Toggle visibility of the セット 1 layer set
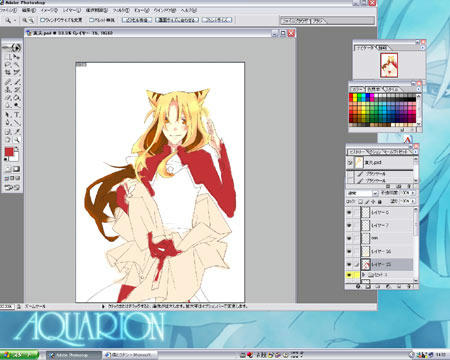 [x=349, y=275]
